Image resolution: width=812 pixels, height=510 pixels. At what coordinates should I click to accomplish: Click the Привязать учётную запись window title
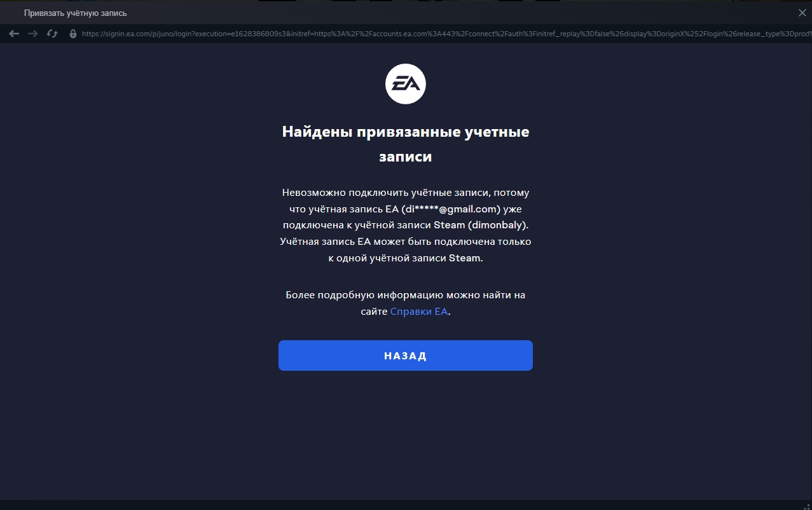point(75,13)
